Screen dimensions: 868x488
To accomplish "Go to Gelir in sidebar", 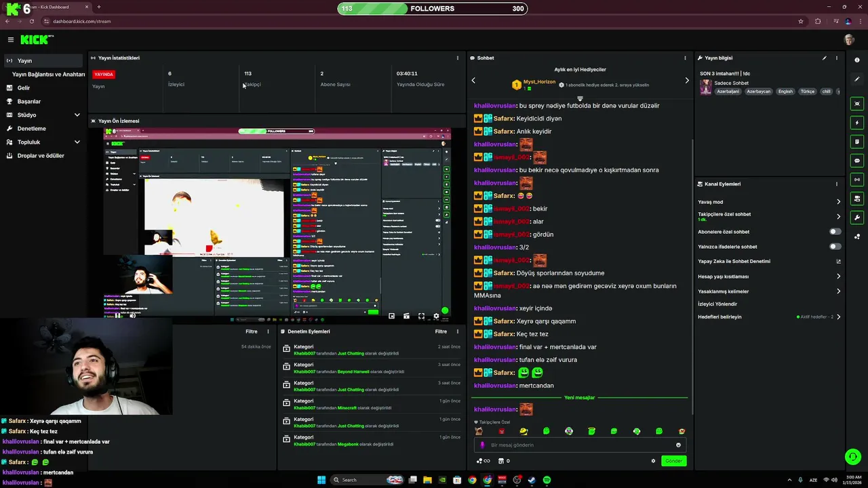I will [43, 87].
